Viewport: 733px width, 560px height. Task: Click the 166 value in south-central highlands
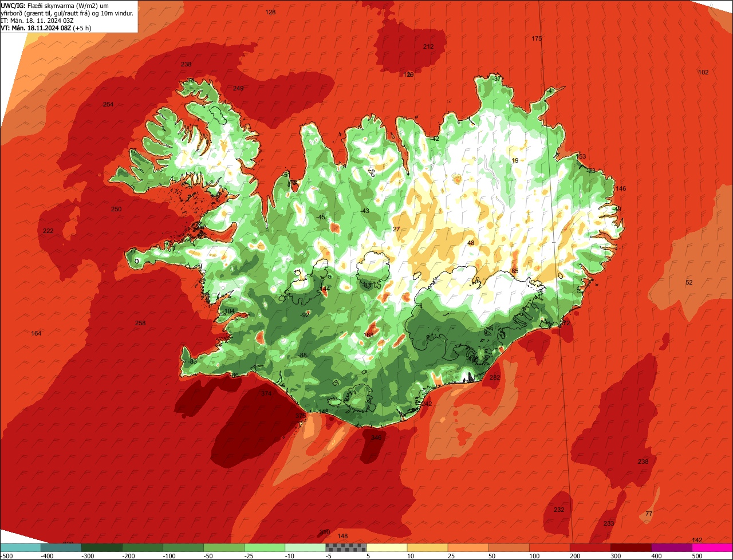pos(368,335)
